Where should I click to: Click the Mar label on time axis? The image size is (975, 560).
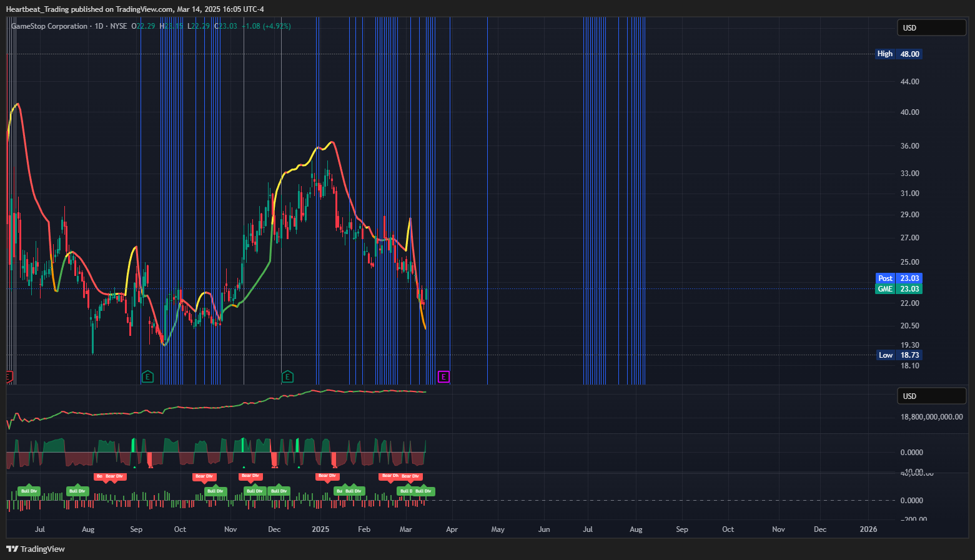click(x=406, y=529)
